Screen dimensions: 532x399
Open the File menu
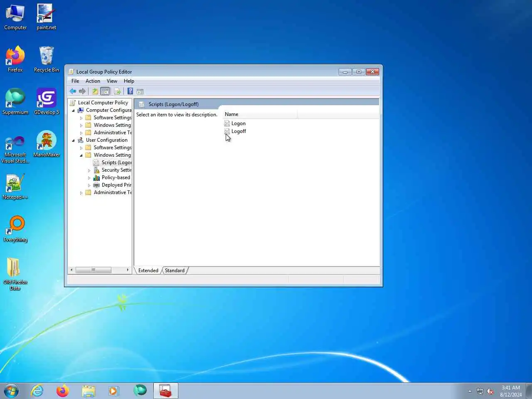point(75,81)
